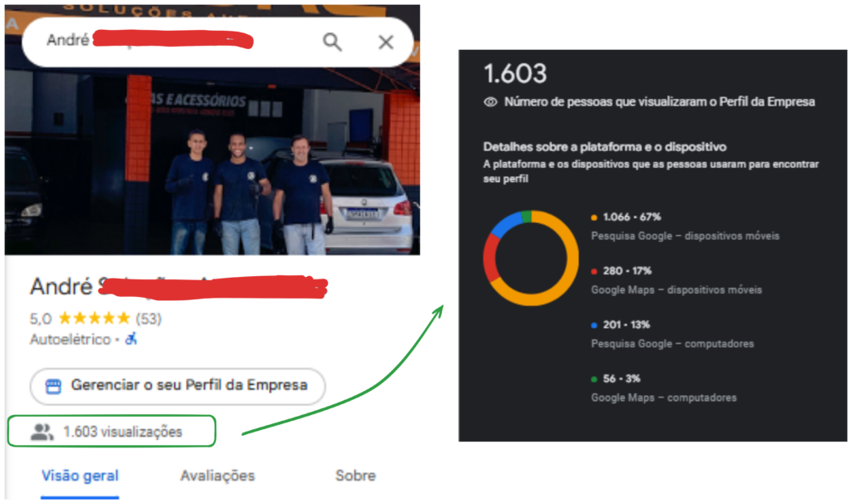The width and height of the screenshot is (852, 504).
Task: Click the five-star rating icons
Action: coord(94,318)
